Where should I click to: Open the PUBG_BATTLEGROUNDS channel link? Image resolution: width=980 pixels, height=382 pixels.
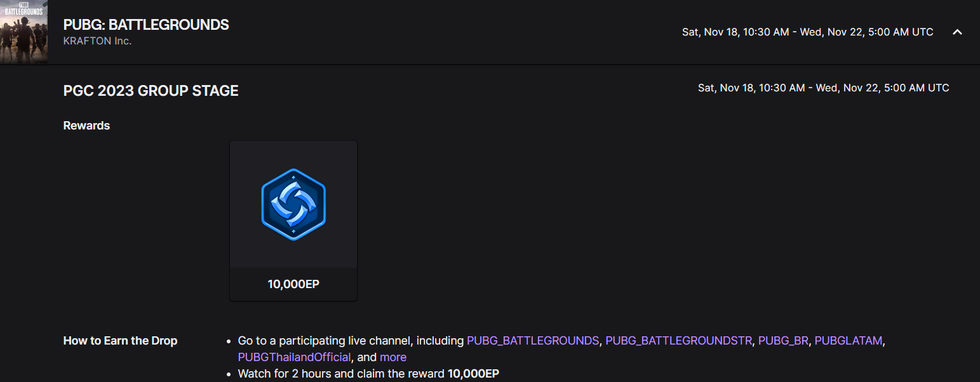click(533, 341)
